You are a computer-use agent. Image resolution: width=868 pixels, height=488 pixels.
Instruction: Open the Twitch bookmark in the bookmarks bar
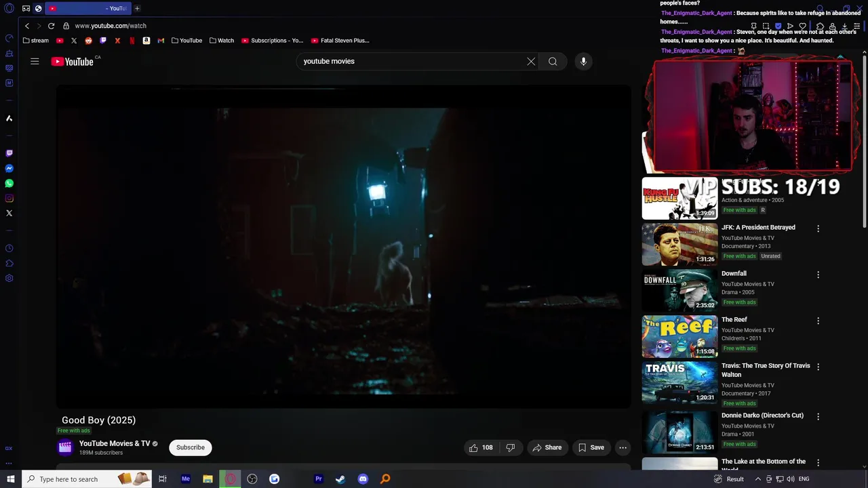pyautogui.click(x=103, y=41)
